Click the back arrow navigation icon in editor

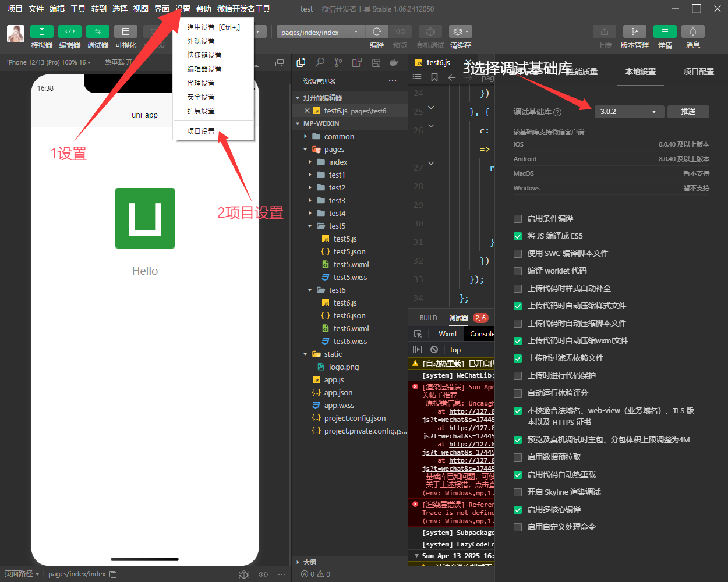452,77
